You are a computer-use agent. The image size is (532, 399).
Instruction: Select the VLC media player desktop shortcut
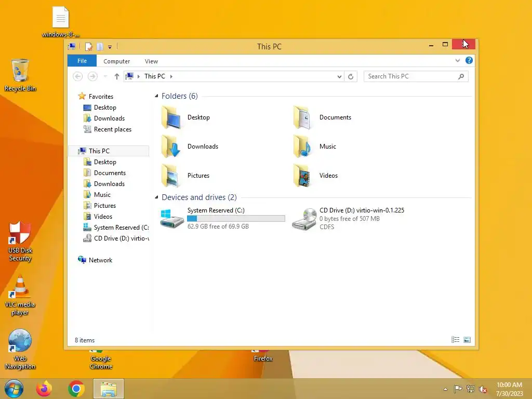click(20, 296)
